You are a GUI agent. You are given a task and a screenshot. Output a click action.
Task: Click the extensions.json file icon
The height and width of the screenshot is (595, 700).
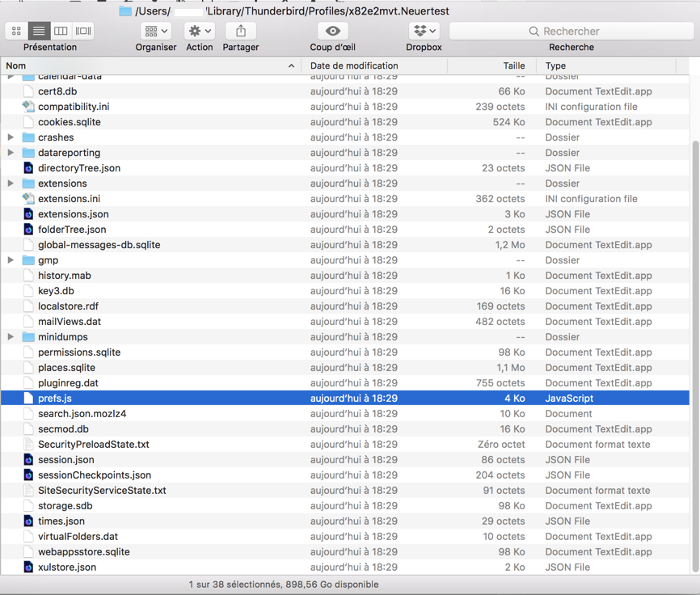(28, 213)
